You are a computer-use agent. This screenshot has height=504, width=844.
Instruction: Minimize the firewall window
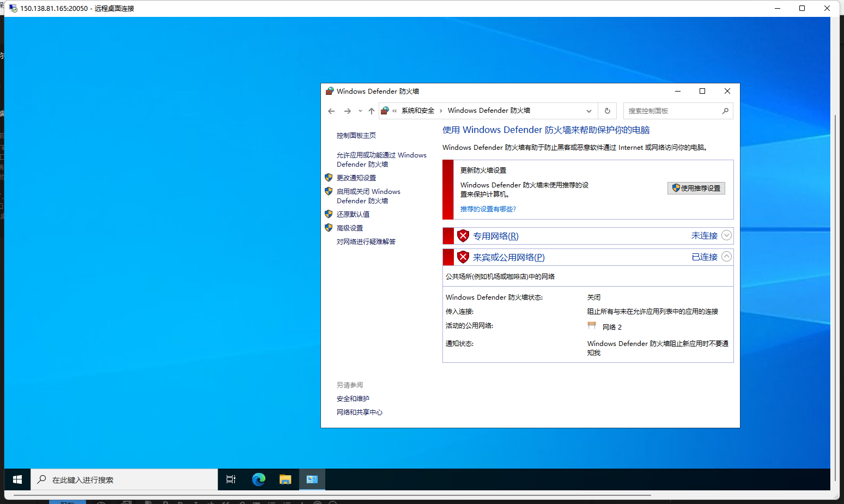pyautogui.click(x=678, y=91)
